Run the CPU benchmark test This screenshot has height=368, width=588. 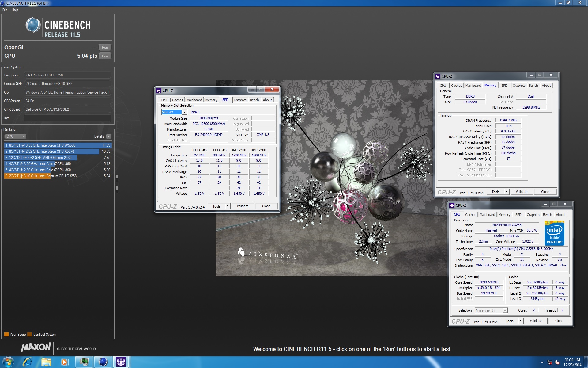coord(105,56)
